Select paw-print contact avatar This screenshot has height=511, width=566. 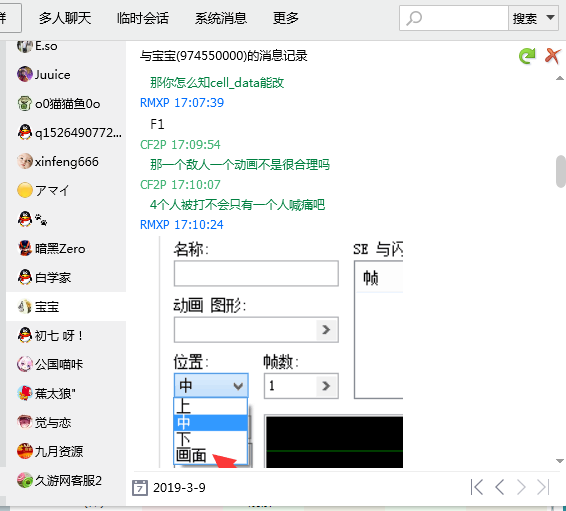[25, 219]
